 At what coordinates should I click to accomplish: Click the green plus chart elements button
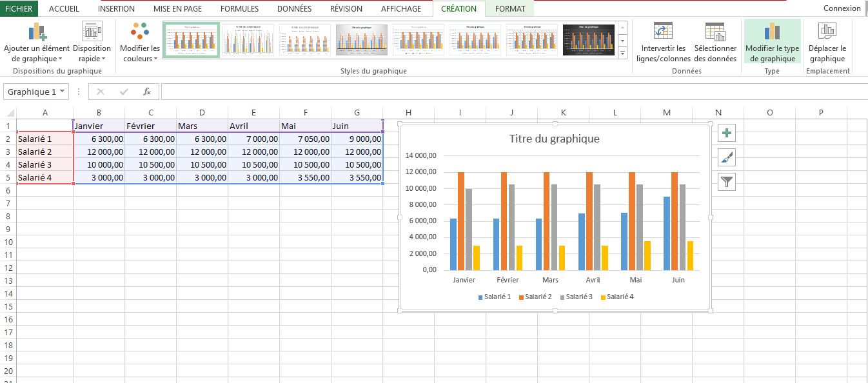point(727,133)
